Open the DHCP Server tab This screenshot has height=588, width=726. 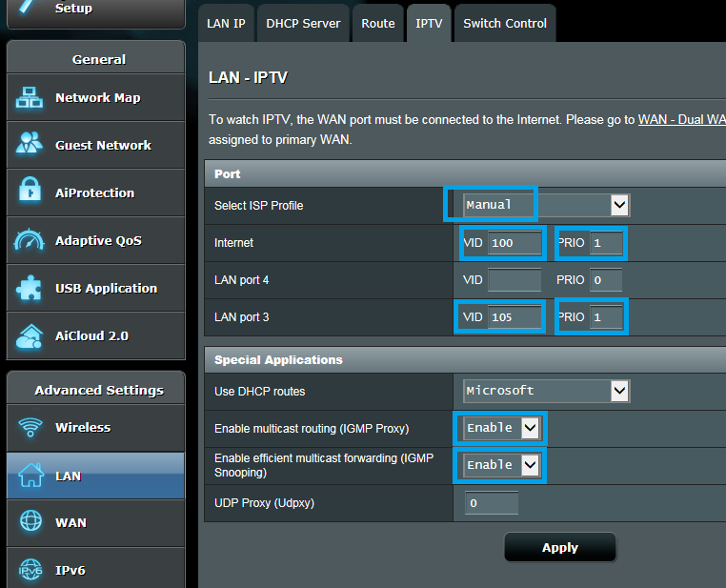point(303,23)
